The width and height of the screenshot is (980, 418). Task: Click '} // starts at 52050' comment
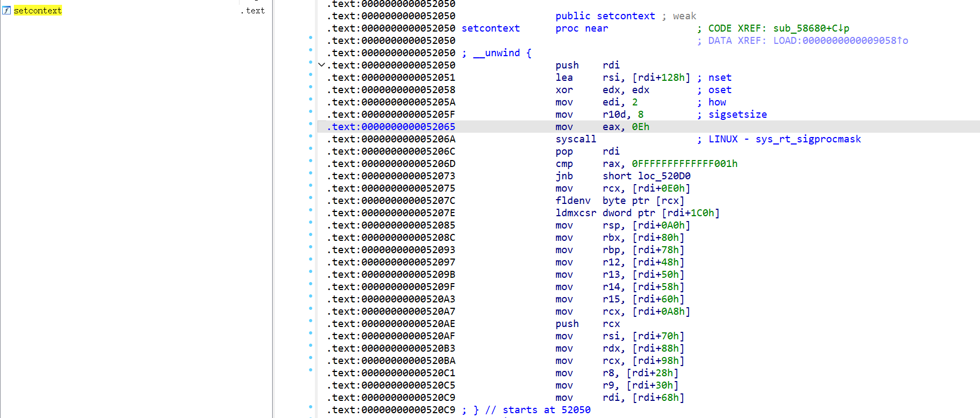click(526, 410)
